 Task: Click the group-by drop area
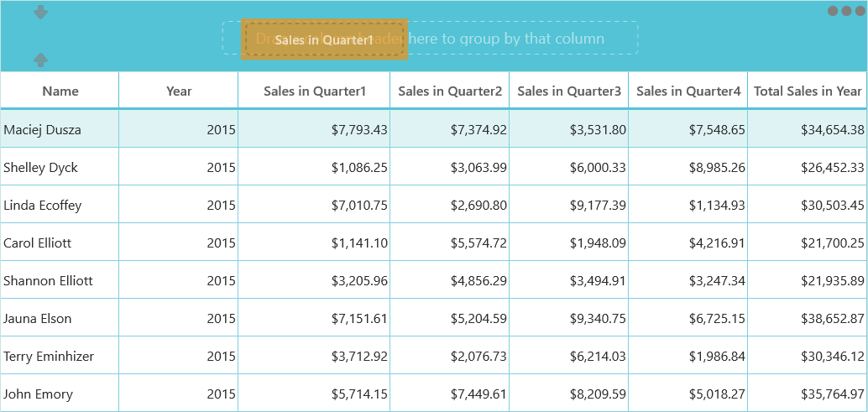[431, 38]
